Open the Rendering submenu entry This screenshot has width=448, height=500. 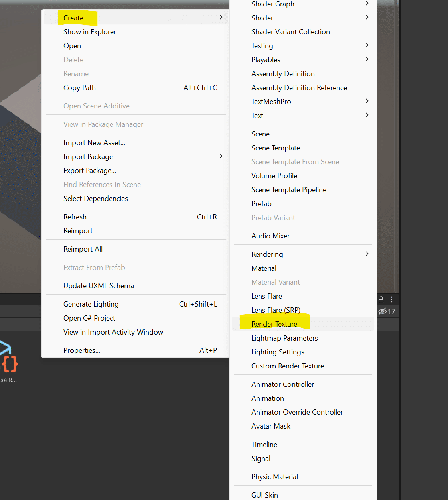303,254
